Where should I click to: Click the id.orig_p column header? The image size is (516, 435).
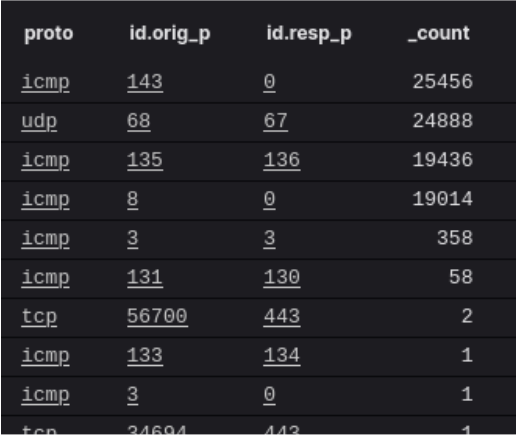[x=170, y=34]
